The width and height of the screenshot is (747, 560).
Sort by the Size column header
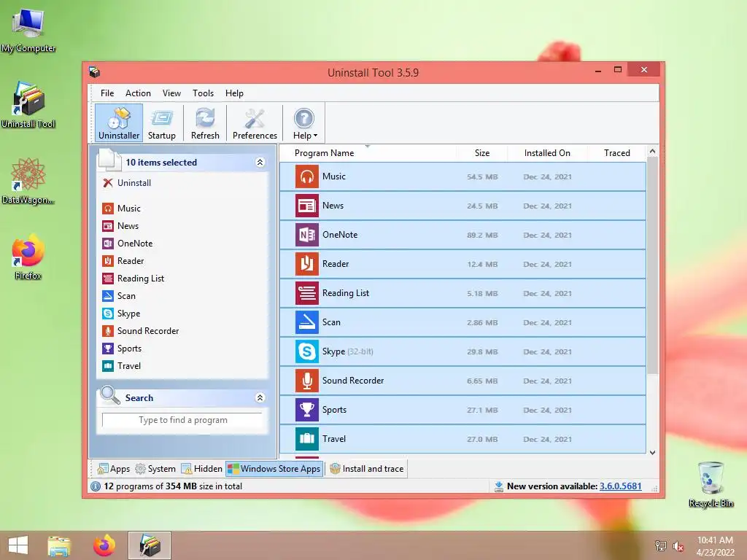pos(481,153)
